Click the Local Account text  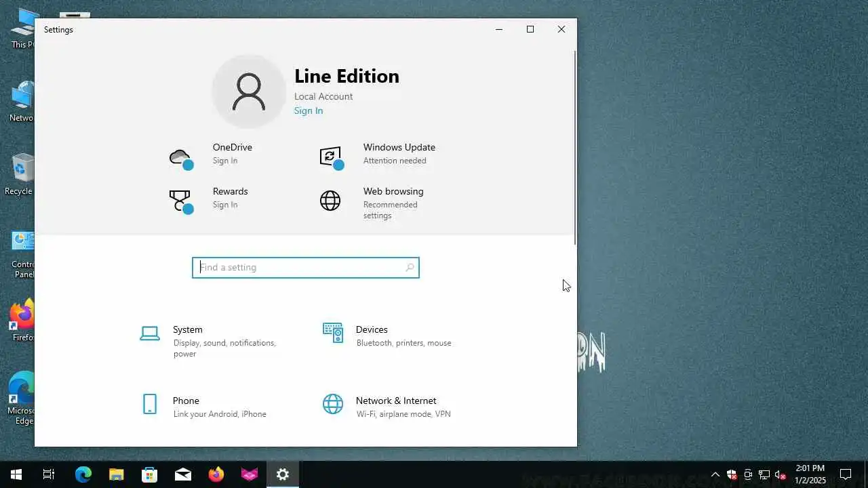click(x=323, y=96)
